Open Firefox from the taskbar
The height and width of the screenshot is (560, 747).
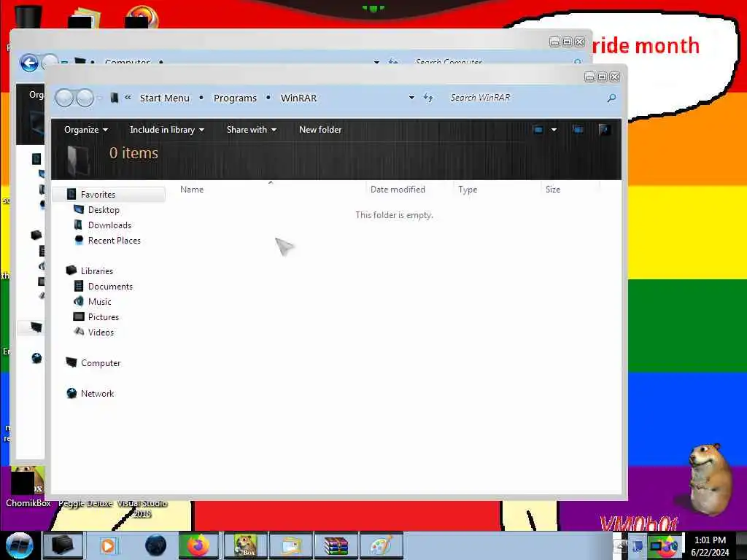[198, 545]
